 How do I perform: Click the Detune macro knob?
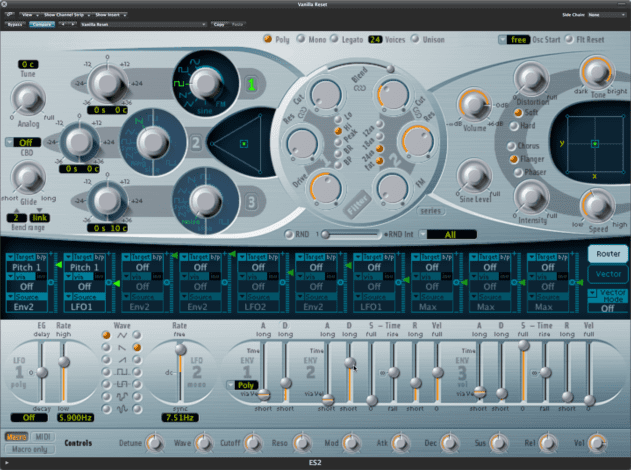[x=155, y=443]
